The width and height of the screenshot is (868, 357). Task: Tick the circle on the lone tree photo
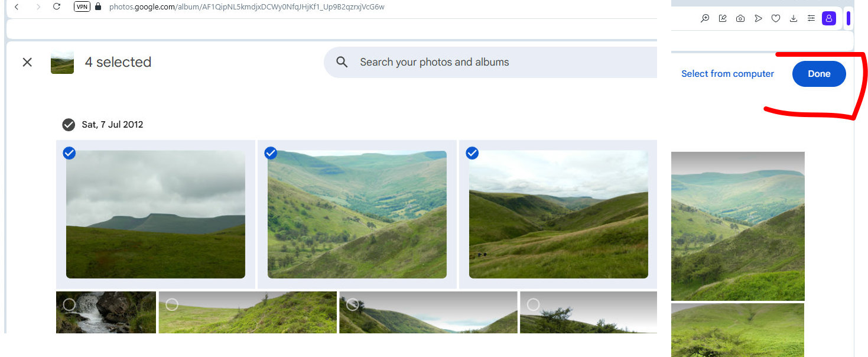coord(533,304)
